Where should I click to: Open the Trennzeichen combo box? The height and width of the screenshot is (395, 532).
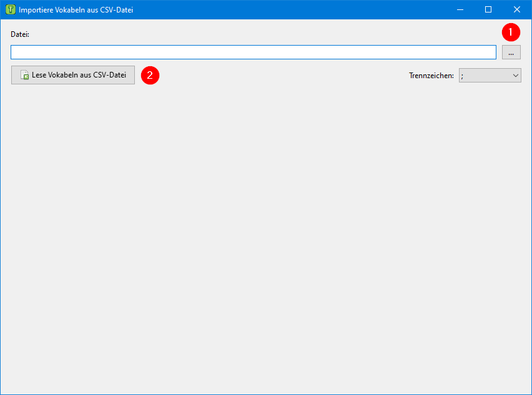(x=490, y=76)
